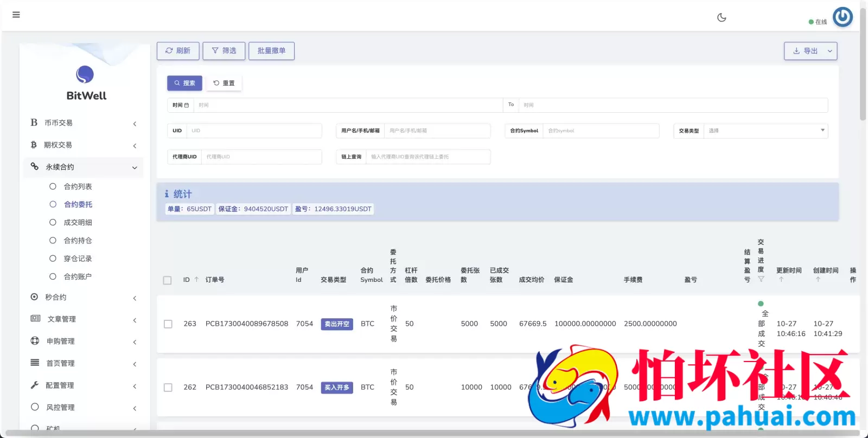This screenshot has height=438, width=868.
Task: Focus the 合约Symbol input field
Action: tap(601, 131)
